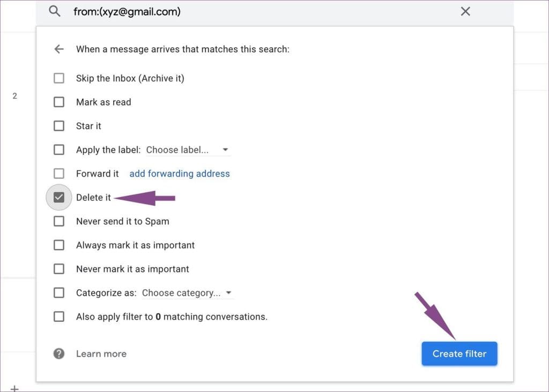Click the Create filter button
The image size is (549, 392).
[x=459, y=353]
